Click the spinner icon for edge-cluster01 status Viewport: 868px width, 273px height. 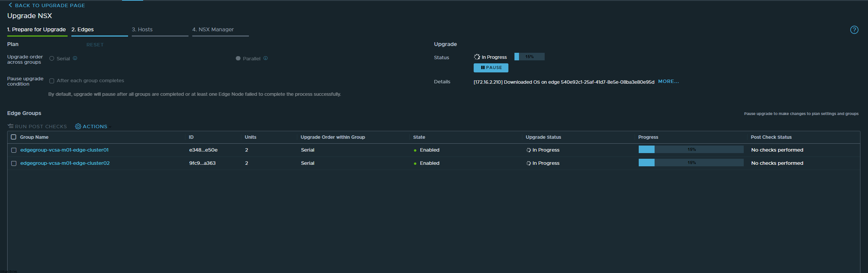(x=528, y=150)
